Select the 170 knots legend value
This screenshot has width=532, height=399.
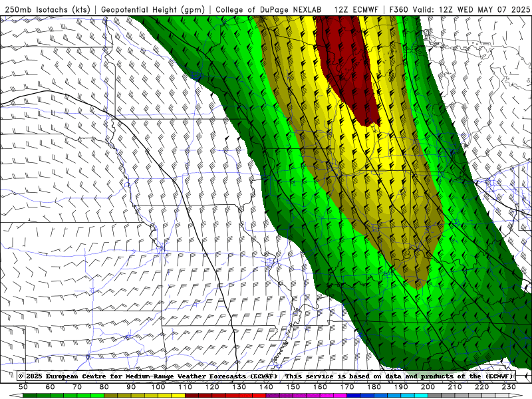tap(346, 387)
